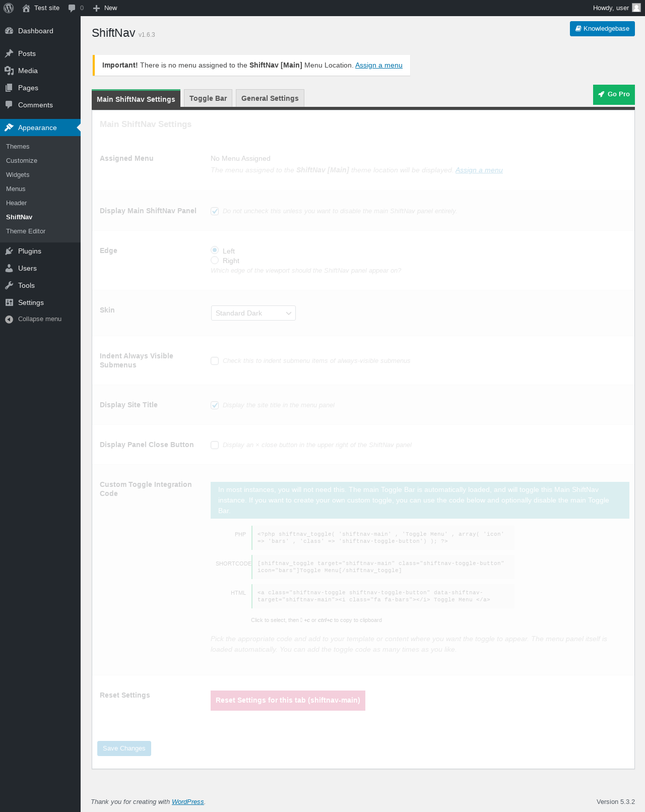Open the Settings menu
Viewport: 645px width, 812px height.
point(40,302)
